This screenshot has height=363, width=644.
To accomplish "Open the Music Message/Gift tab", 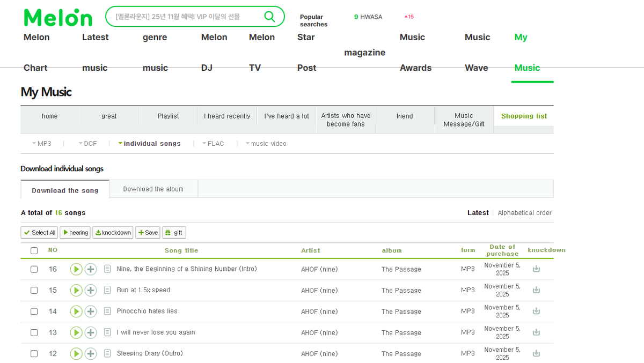I will click(x=464, y=120).
